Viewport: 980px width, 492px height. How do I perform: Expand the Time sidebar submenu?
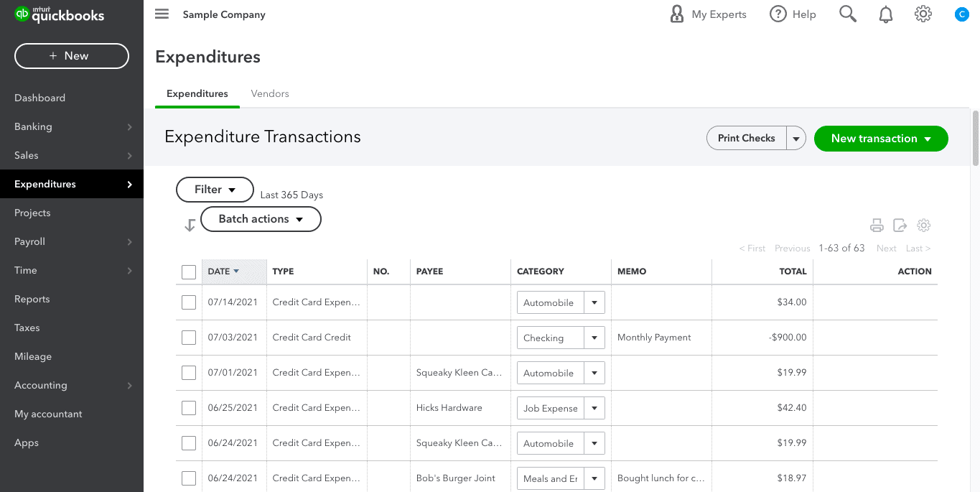point(130,271)
